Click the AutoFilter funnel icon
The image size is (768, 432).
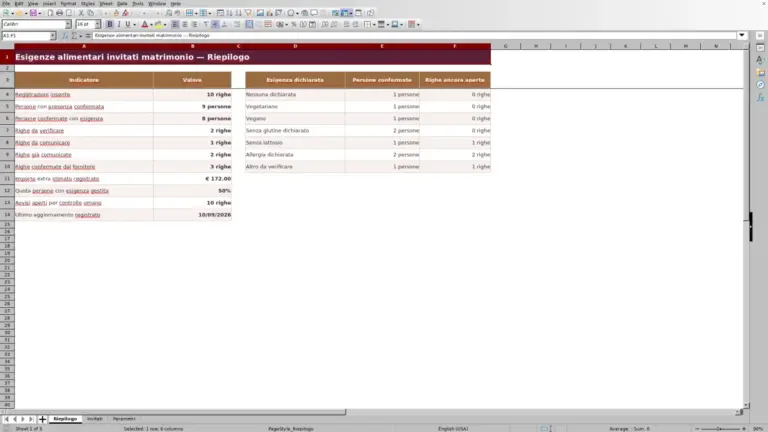click(248, 13)
